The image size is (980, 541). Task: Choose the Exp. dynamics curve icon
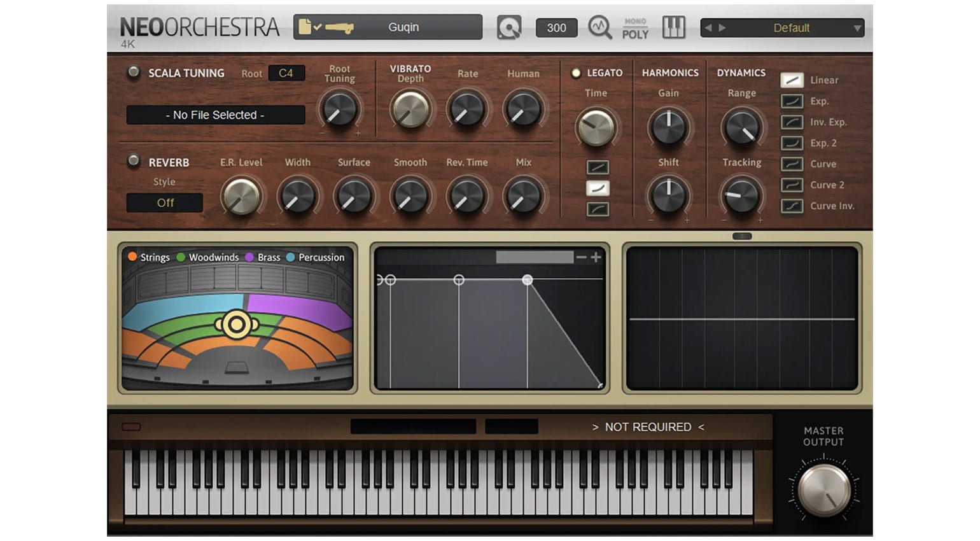(x=792, y=101)
